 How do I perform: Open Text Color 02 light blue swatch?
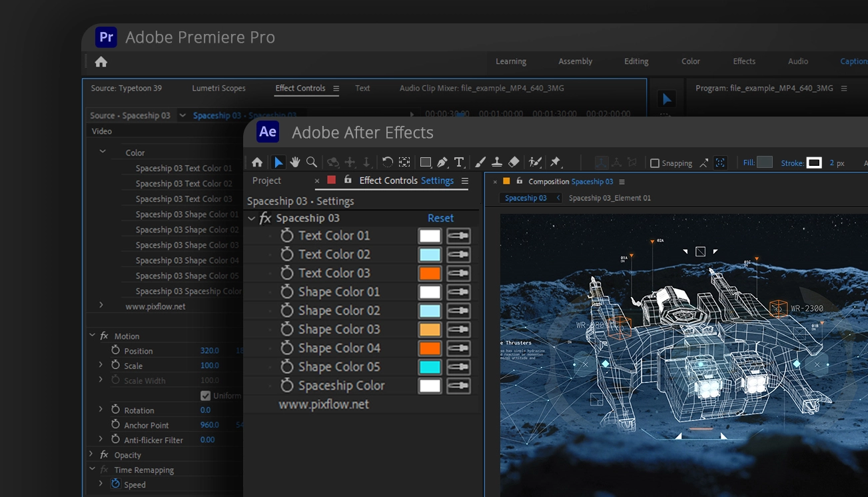[x=430, y=254]
